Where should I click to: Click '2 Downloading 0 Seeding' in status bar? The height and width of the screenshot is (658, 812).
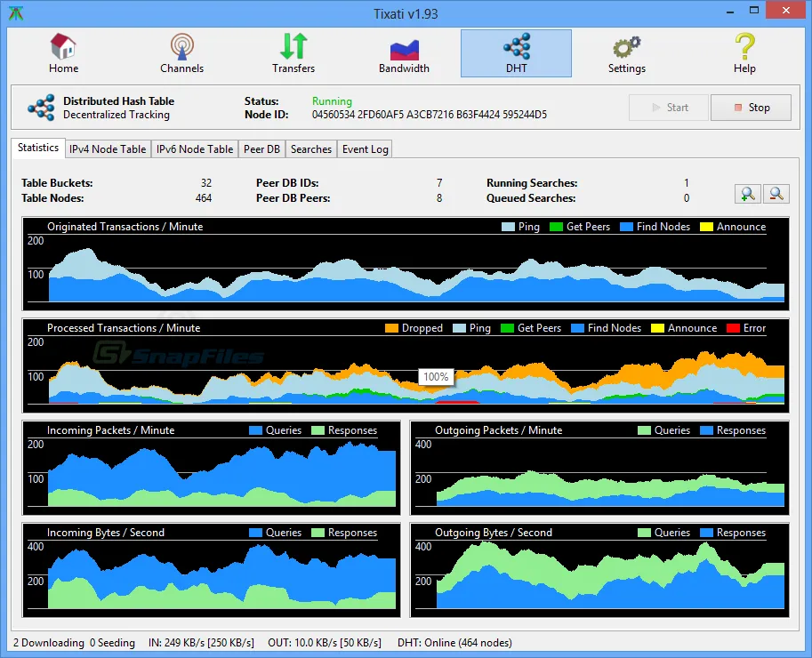point(74,643)
